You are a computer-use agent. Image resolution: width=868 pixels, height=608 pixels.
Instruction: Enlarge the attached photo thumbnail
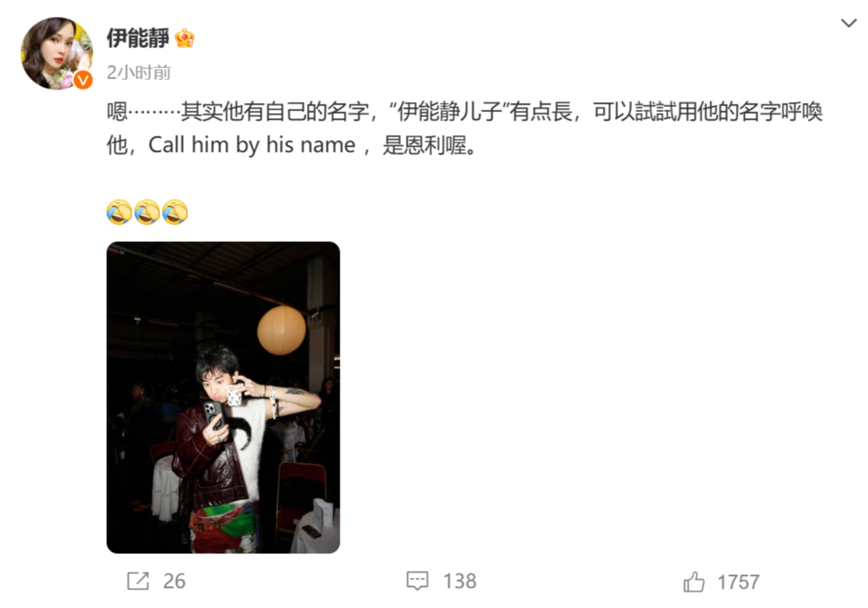223,397
